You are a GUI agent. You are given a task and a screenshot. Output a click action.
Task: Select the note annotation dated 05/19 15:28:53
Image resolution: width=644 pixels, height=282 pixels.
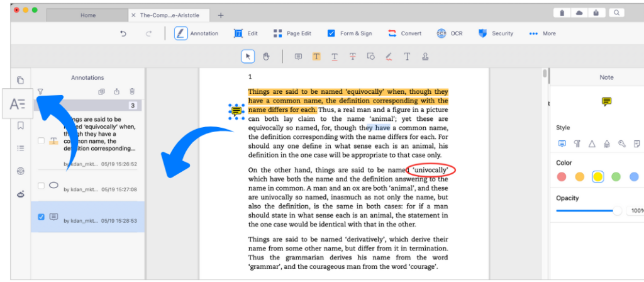88,217
